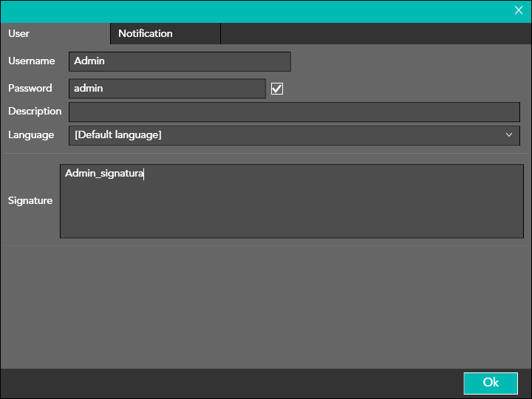Expand Language list via chevron arrow
Viewport: 532px width, 399px height.
coord(509,135)
